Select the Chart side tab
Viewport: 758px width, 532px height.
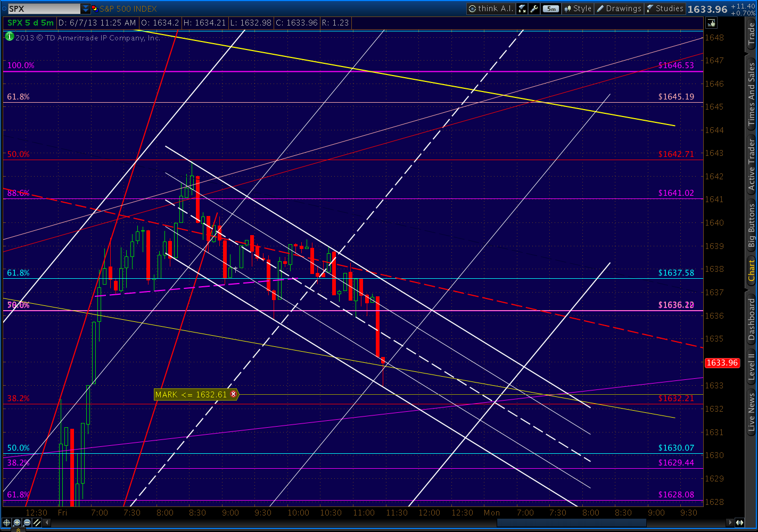(x=751, y=270)
